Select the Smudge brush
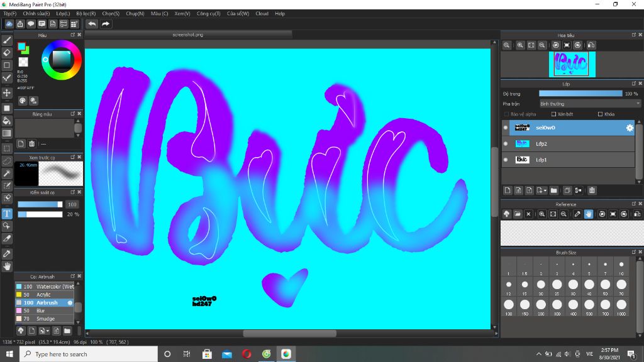This screenshot has height=362, width=644. [45, 319]
